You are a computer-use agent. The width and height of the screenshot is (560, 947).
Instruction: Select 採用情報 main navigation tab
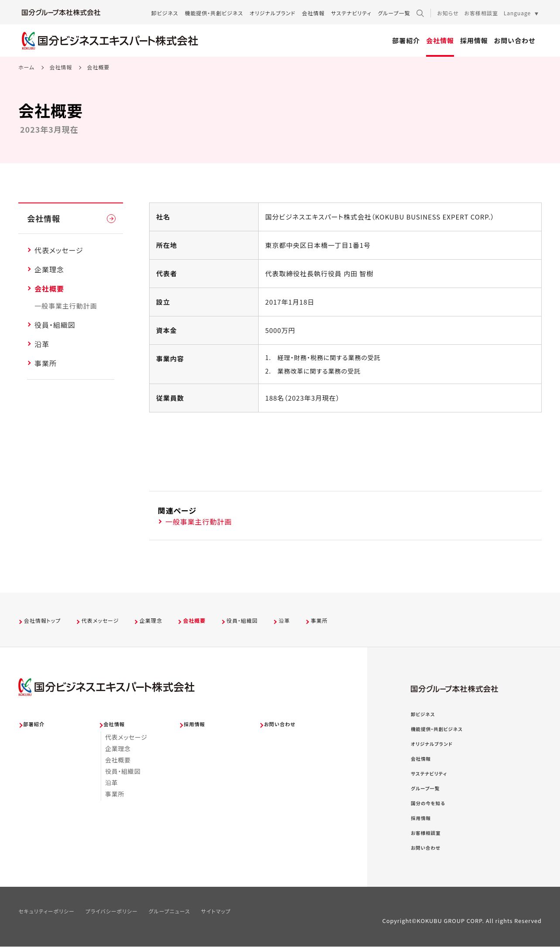pyautogui.click(x=474, y=41)
